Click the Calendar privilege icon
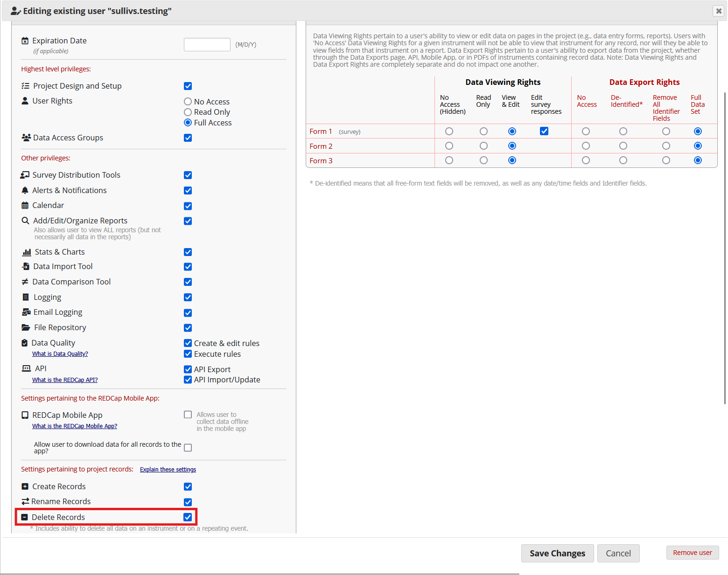 pos(25,205)
